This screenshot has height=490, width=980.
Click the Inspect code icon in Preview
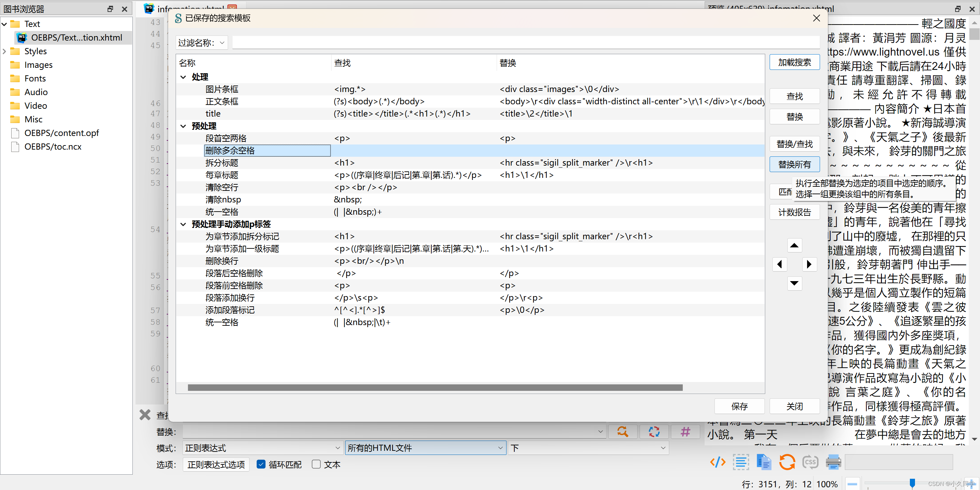[x=718, y=462]
